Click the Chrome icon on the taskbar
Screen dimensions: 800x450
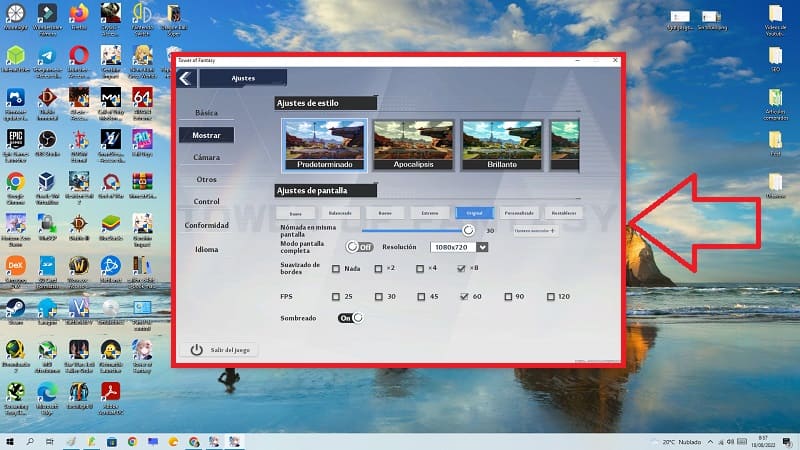pyautogui.click(x=132, y=441)
